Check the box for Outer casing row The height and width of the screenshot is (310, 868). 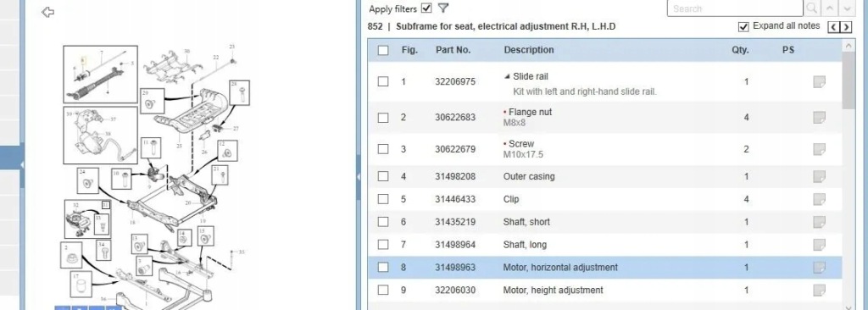tap(383, 176)
